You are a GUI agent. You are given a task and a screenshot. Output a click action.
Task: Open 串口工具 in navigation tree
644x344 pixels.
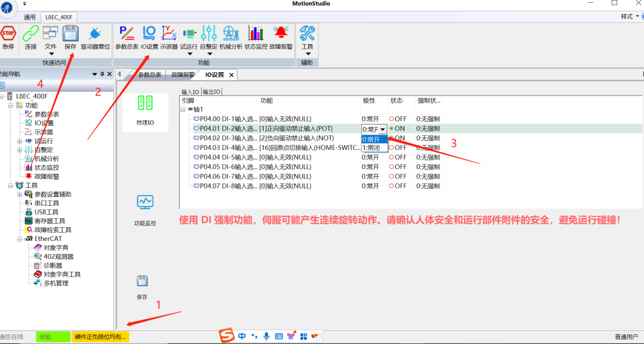coord(46,203)
